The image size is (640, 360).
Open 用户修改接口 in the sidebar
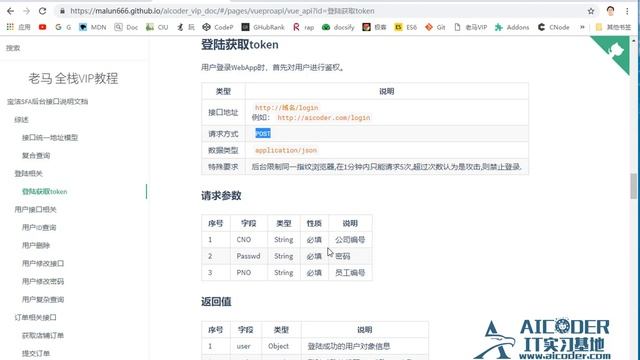coord(43,263)
